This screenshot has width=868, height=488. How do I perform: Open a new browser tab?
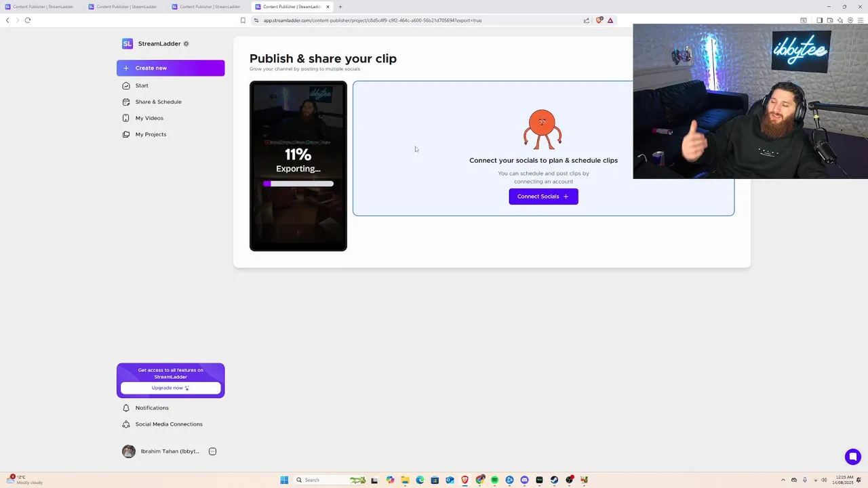click(340, 7)
